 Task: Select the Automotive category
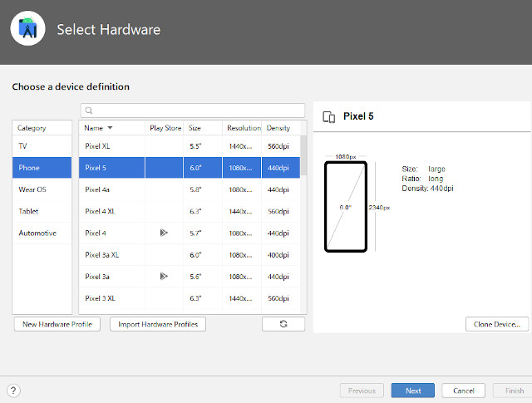[42, 233]
